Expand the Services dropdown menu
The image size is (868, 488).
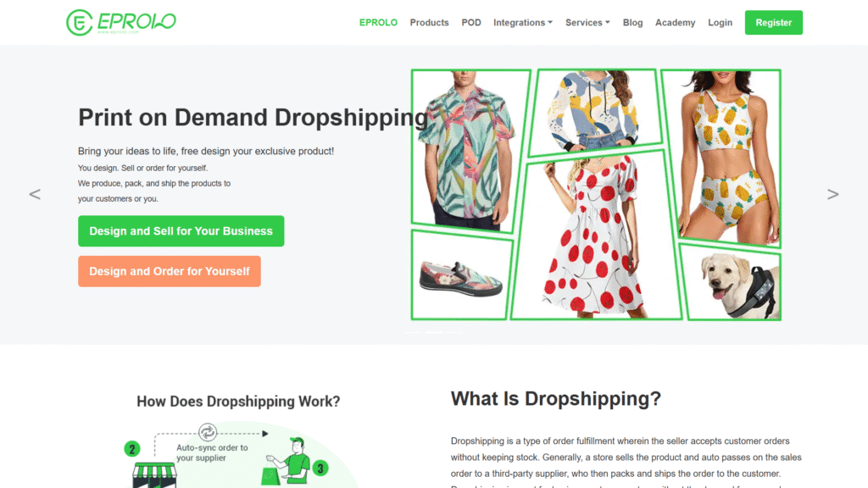[x=587, y=23]
